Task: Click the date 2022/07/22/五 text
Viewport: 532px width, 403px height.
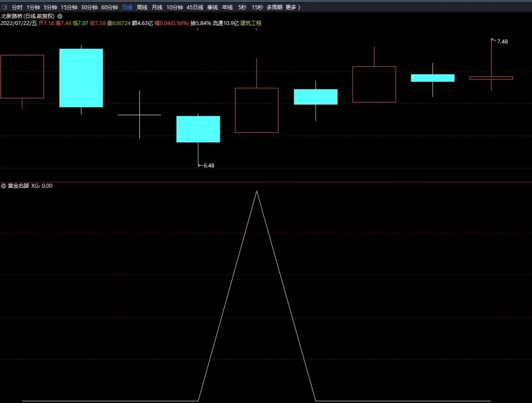Action: click(19, 23)
